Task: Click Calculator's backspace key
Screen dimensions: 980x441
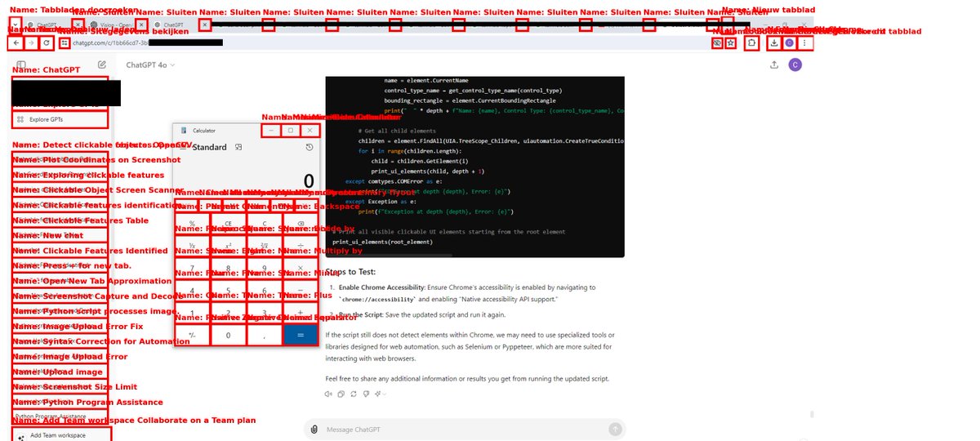Action: 301,223
